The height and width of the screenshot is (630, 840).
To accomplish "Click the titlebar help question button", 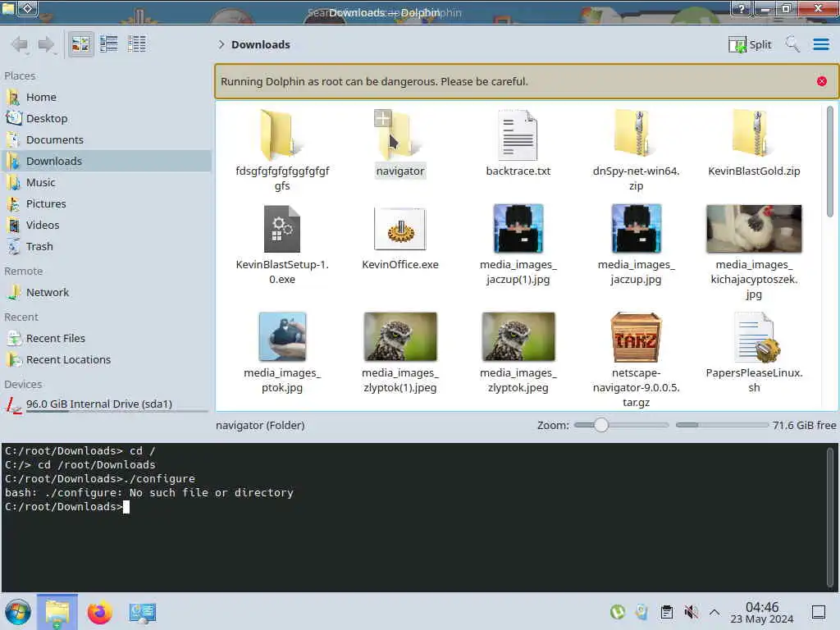I will click(741, 8).
